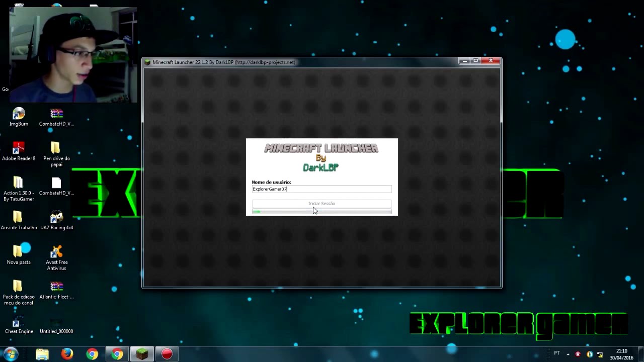The width and height of the screenshot is (644, 362).
Task: Click the Chrome button beside Minecraft block
Action: [117, 354]
